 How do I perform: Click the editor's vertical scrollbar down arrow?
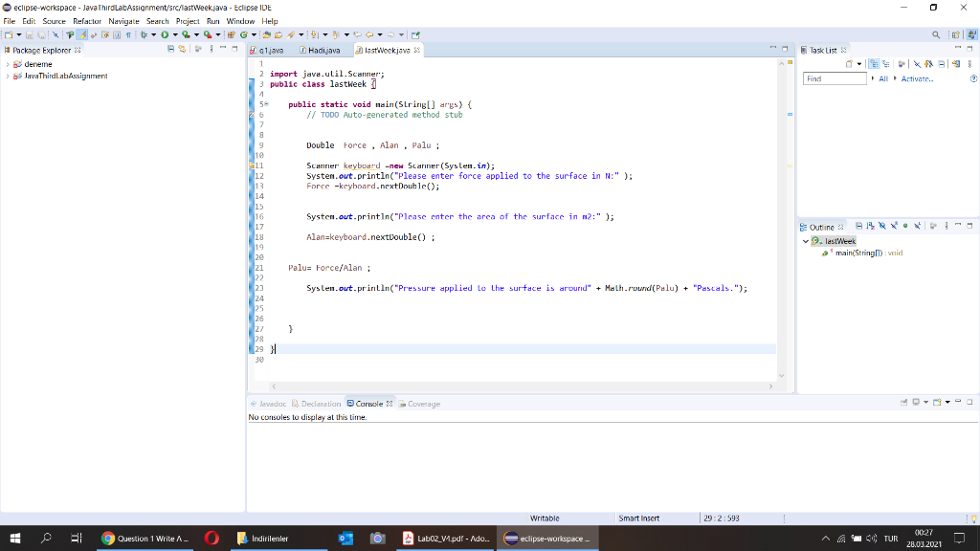781,375
